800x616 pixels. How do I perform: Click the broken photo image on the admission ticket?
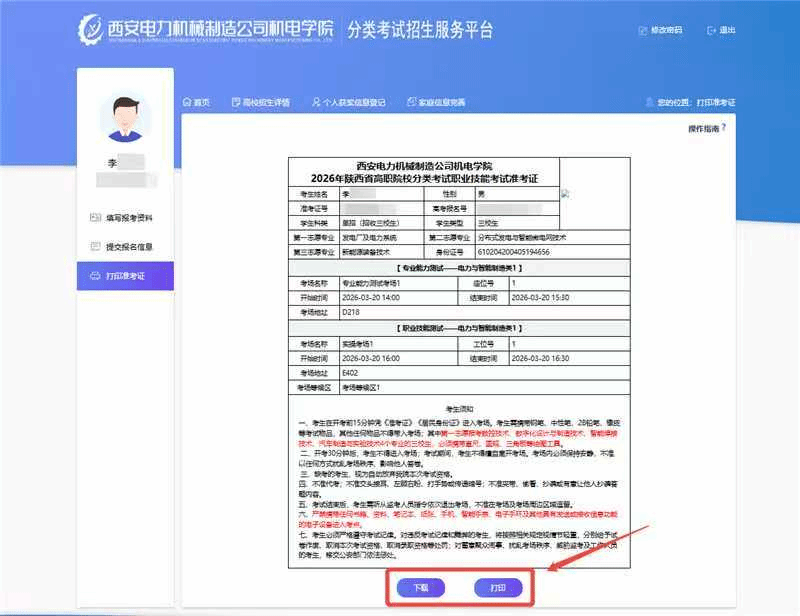(565, 194)
